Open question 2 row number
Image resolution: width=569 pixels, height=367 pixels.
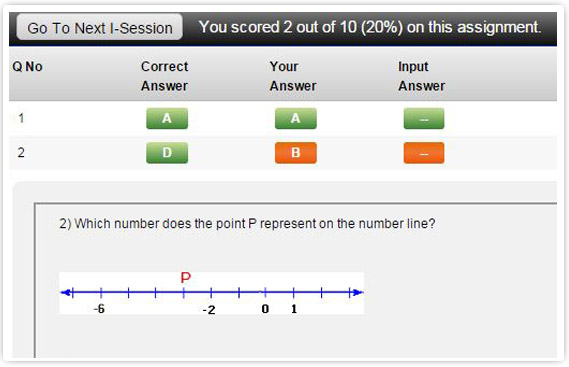pos(21,152)
